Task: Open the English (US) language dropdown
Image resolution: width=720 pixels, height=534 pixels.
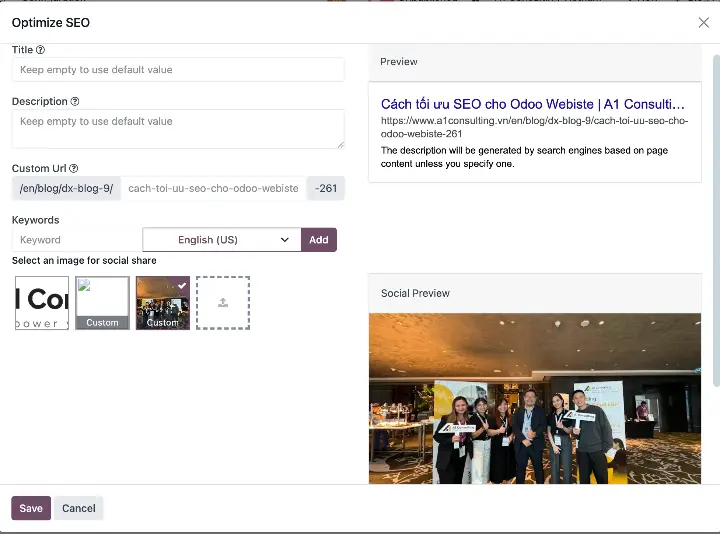Action: point(221,240)
